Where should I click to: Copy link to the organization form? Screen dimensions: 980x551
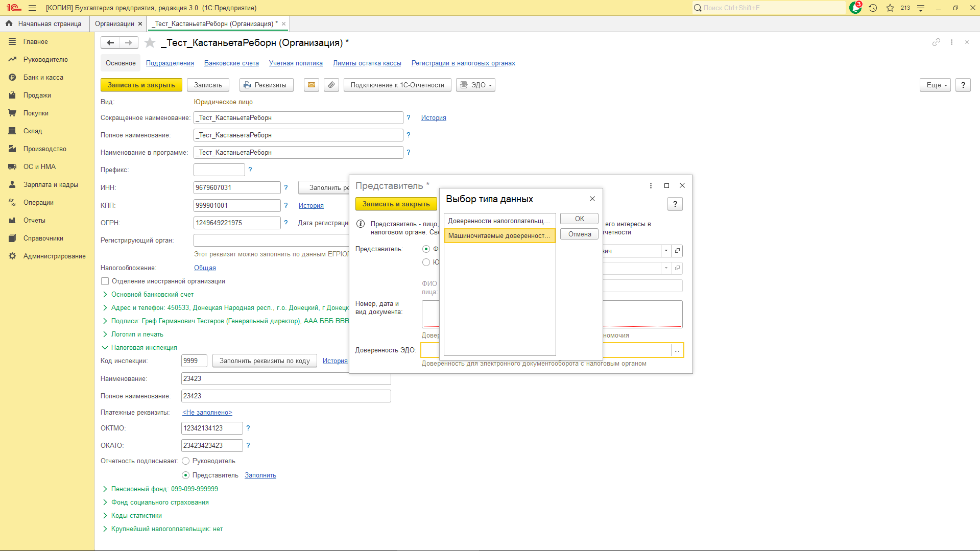936,42
